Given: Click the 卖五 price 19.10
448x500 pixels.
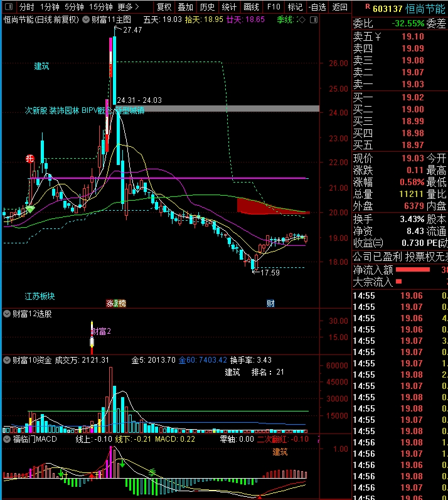Looking at the screenshot, I should pyautogui.click(x=413, y=36).
